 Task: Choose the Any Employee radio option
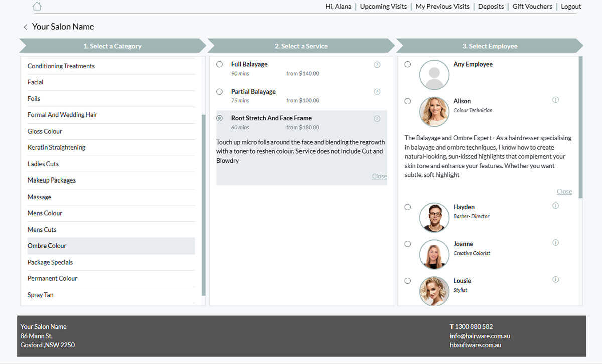coord(407,64)
